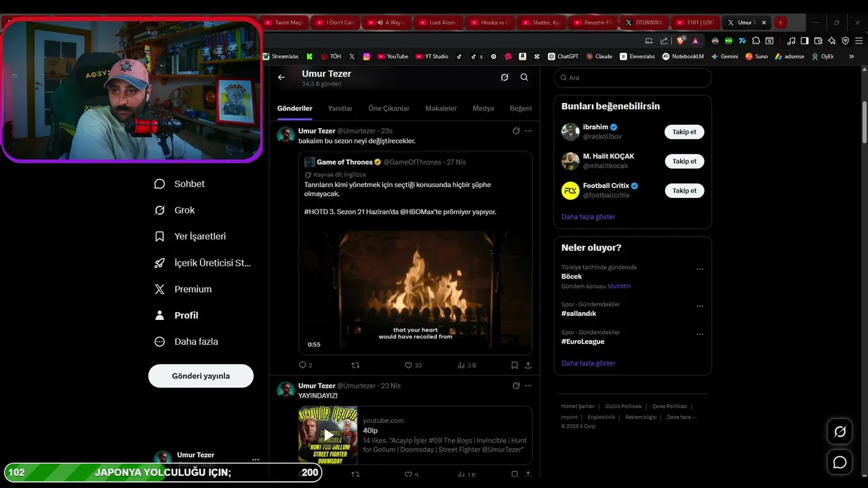Expand Daha fazla in the left sidebar
Image resolution: width=868 pixels, height=488 pixels.
[x=186, y=342]
